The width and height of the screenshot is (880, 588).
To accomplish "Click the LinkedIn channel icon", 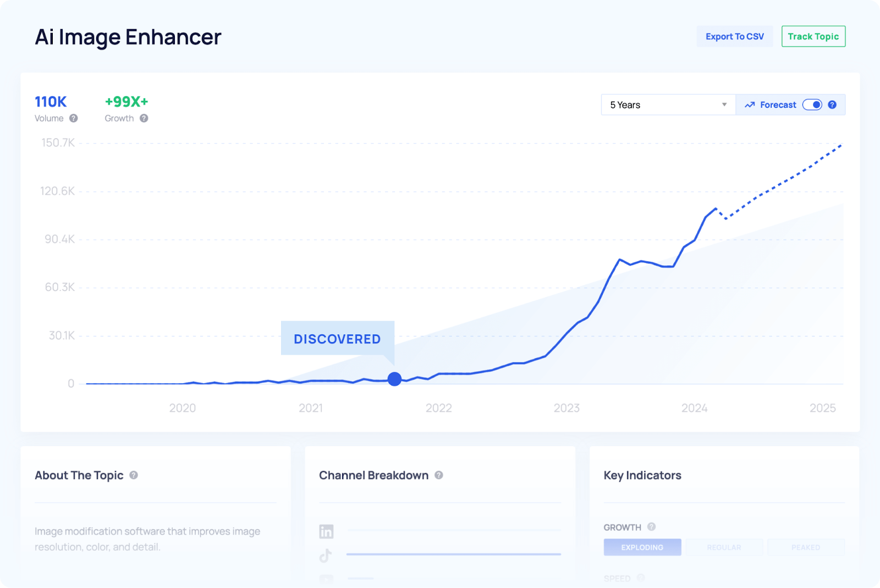I will coord(326,531).
